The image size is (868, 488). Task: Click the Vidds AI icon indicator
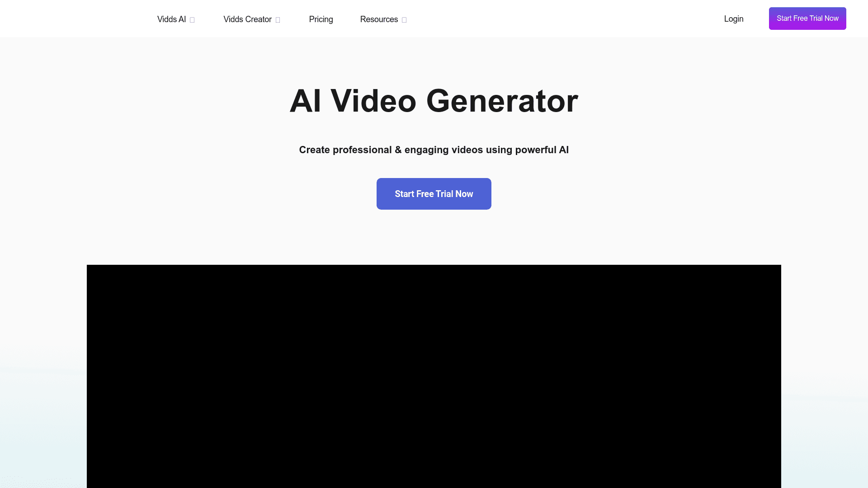tap(192, 20)
